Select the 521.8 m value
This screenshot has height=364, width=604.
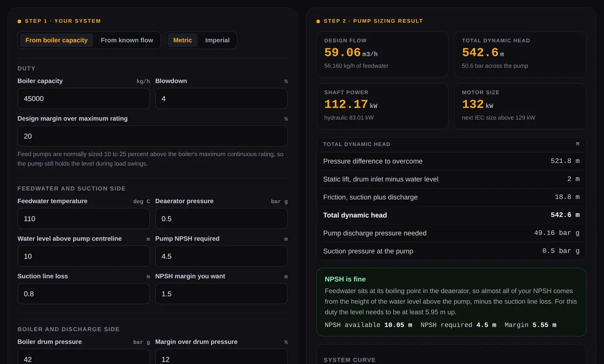tap(565, 161)
